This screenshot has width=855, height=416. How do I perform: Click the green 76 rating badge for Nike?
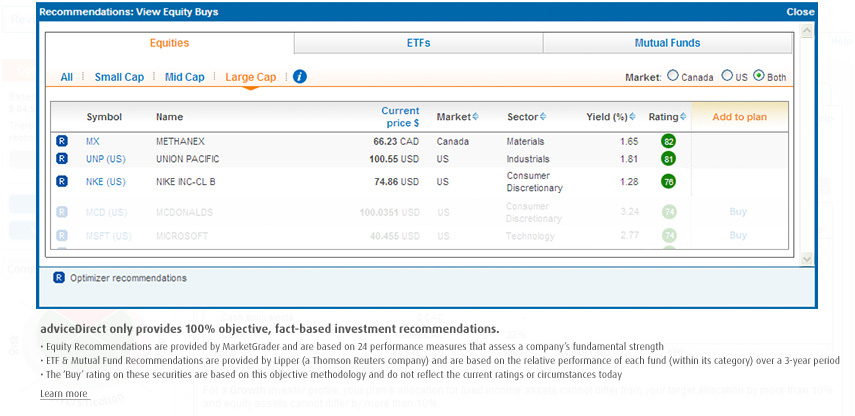668,182
